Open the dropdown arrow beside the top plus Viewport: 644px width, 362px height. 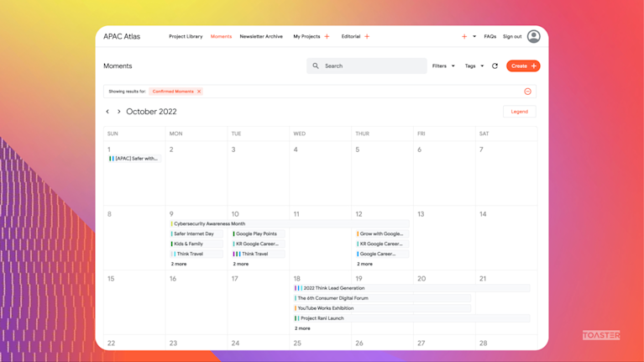(474, 37)
